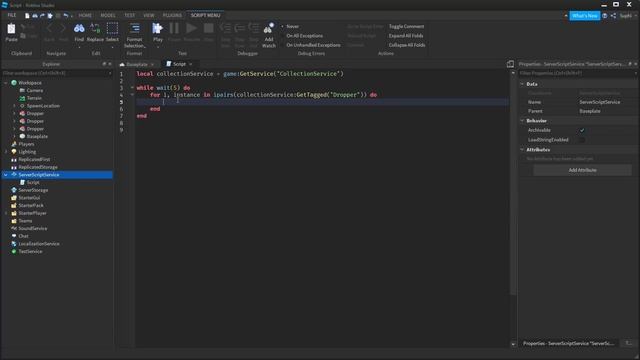This screenshot has height=360, width=640.
Task: Select SoundService in Explorer
Action: [x=32, y=229]
